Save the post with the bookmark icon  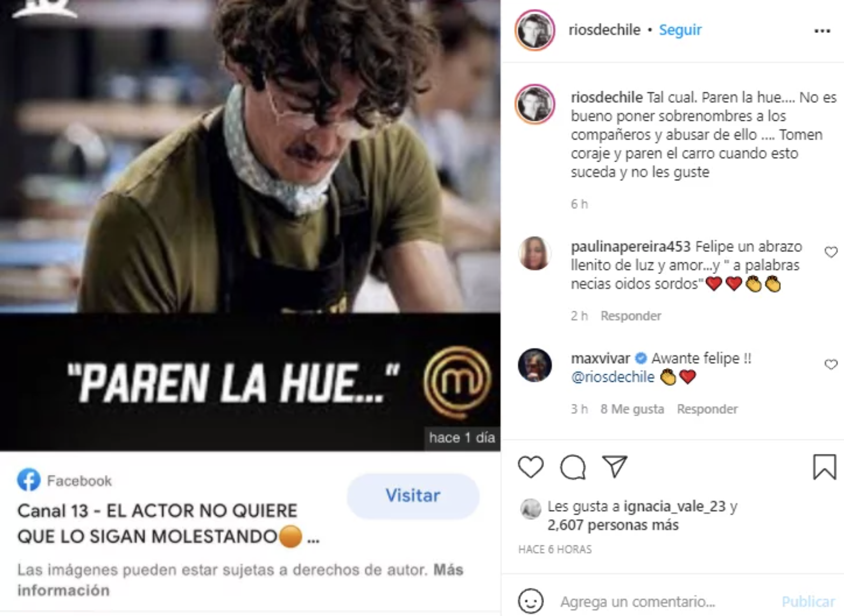[x=824, y=467]
